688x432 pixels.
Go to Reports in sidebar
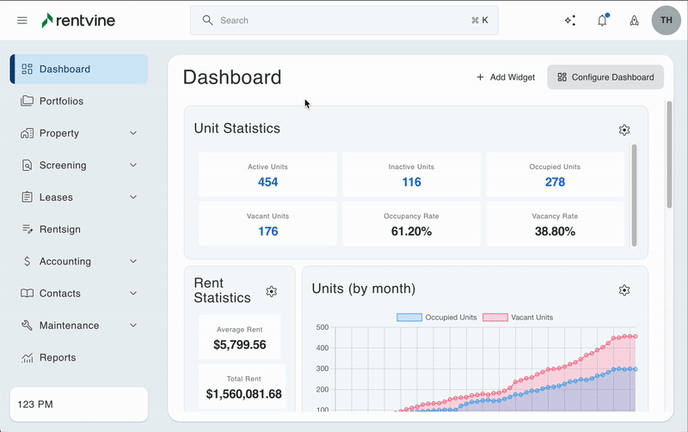[57, 357]
